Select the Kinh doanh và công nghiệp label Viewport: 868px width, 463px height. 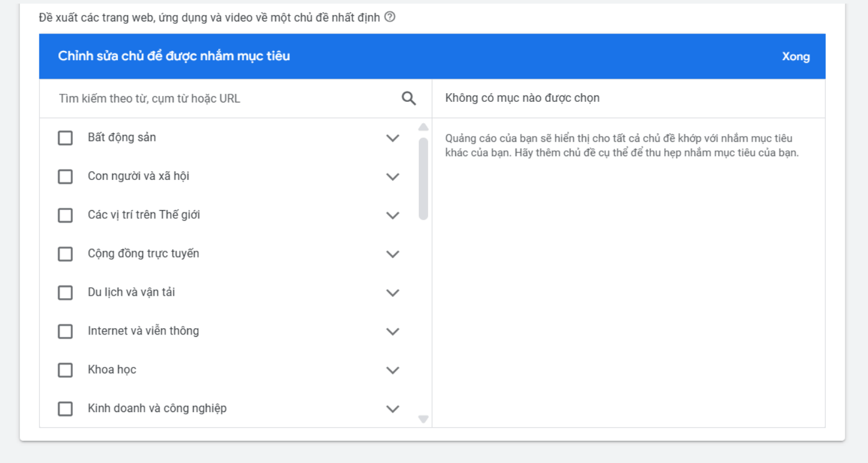tap(157, 409)
